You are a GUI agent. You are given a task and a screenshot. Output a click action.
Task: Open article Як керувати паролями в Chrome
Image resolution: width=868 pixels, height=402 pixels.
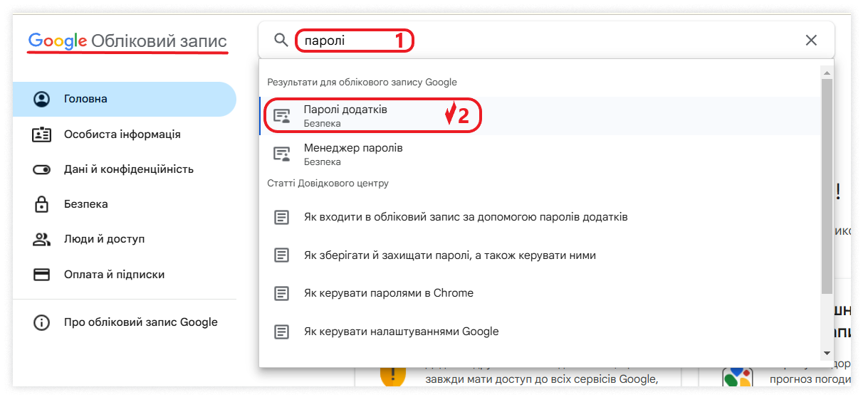tap(388, 293)
